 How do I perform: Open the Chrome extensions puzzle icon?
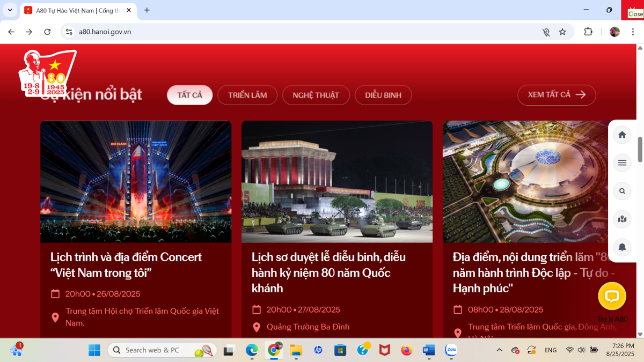click(x=588, y=32)
